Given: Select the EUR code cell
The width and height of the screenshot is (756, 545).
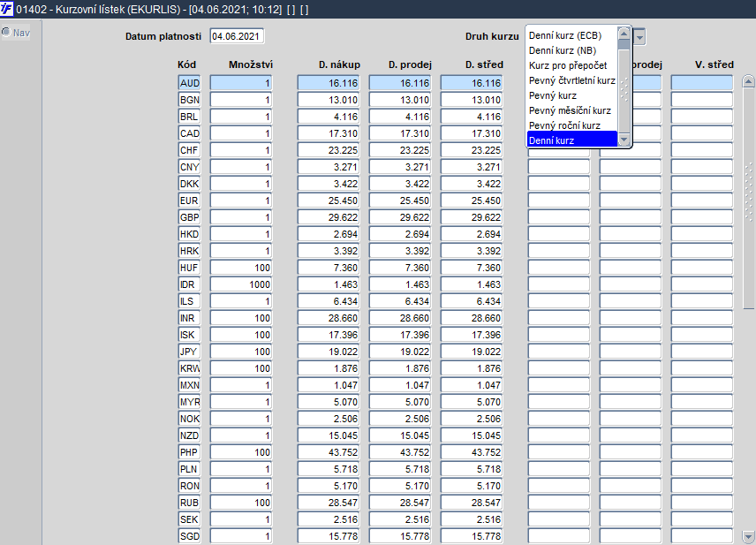Looking at the screenshot, I should (x=189, y=201).
